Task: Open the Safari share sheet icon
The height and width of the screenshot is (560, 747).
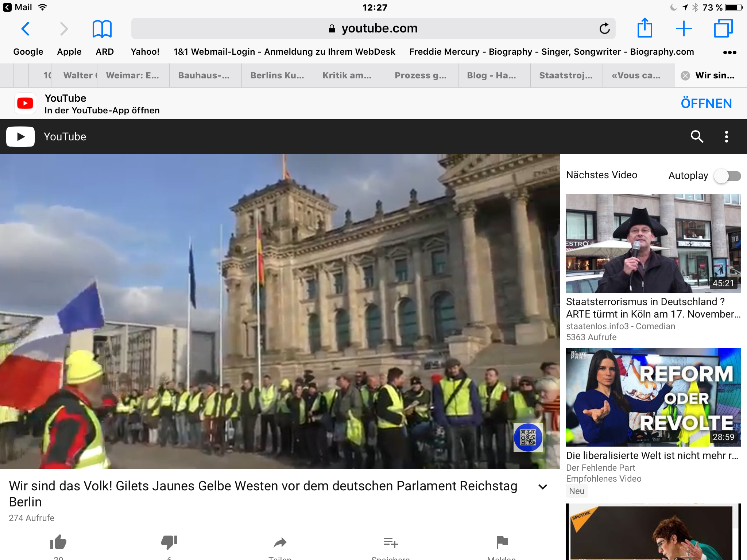Action: pos(645,28)
